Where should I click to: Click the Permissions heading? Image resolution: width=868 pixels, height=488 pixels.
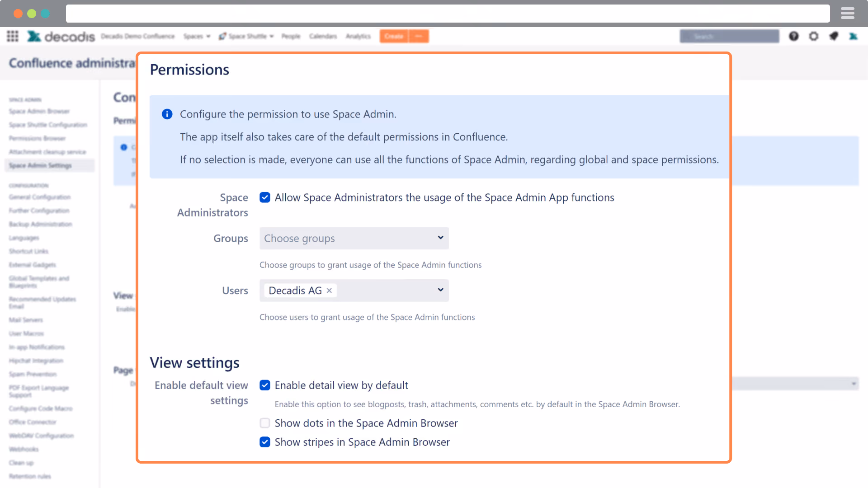point(189,70)
